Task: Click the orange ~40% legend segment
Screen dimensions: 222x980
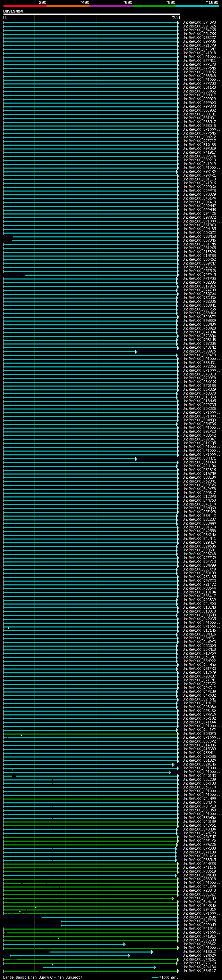Action: (68, 6)
